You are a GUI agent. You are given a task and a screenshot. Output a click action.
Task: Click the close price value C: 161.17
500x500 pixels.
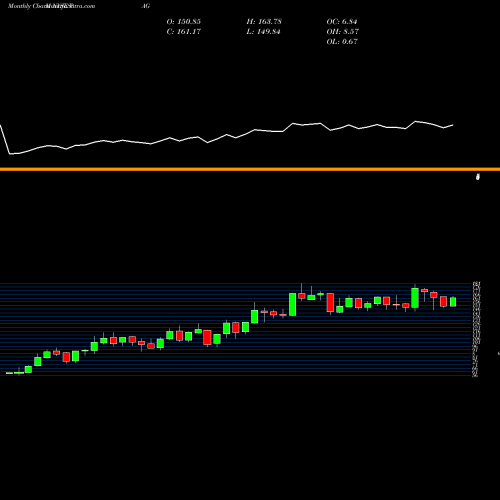[184, 32]
